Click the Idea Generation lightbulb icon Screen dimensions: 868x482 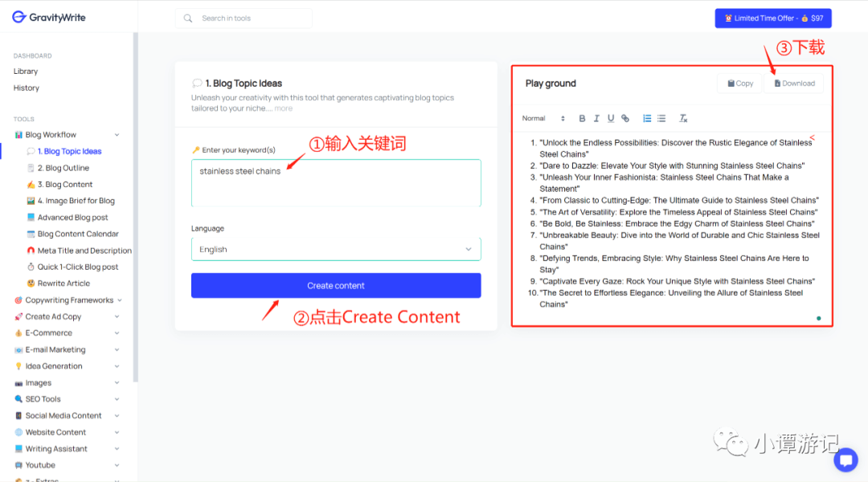pos(18,366)
